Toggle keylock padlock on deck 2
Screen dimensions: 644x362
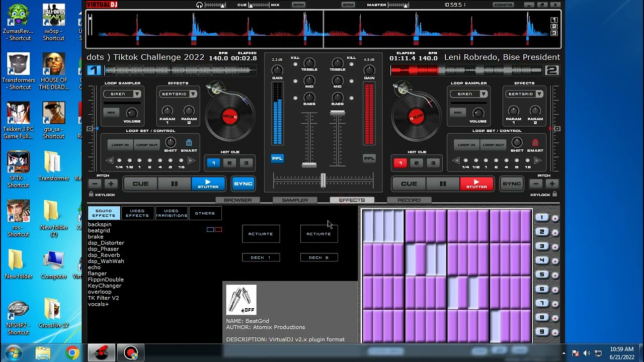[554, 195]
